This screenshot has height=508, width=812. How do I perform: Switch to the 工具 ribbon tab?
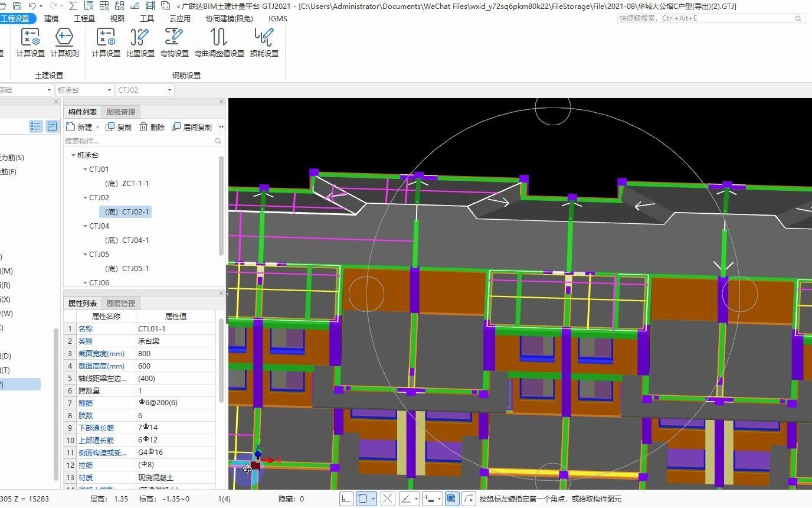[x=147, y=18]
